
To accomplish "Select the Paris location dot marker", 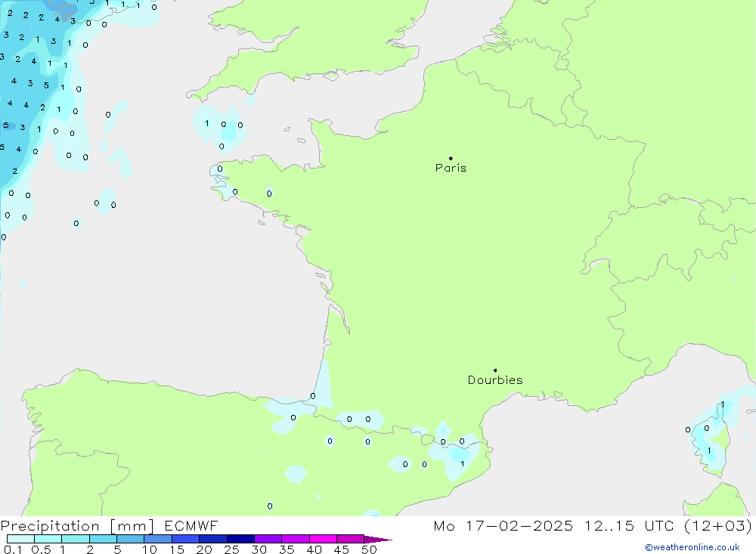I will point(451,158).
